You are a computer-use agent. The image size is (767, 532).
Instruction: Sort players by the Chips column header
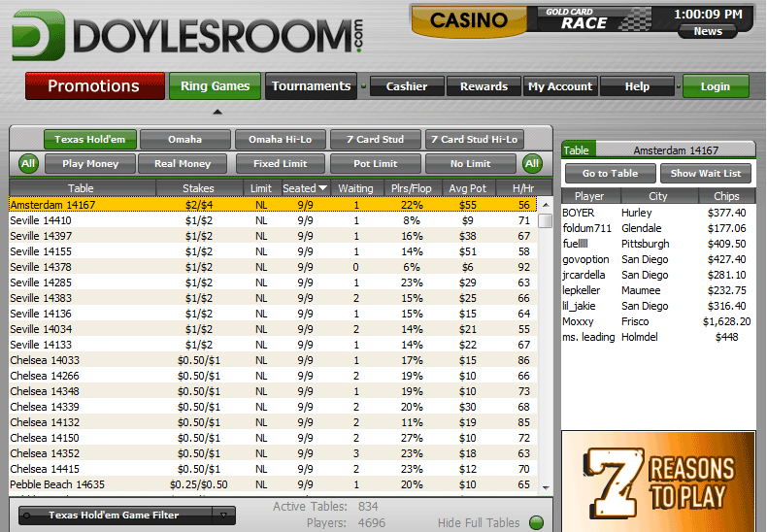pyautogui.click(x=726, y=196)
